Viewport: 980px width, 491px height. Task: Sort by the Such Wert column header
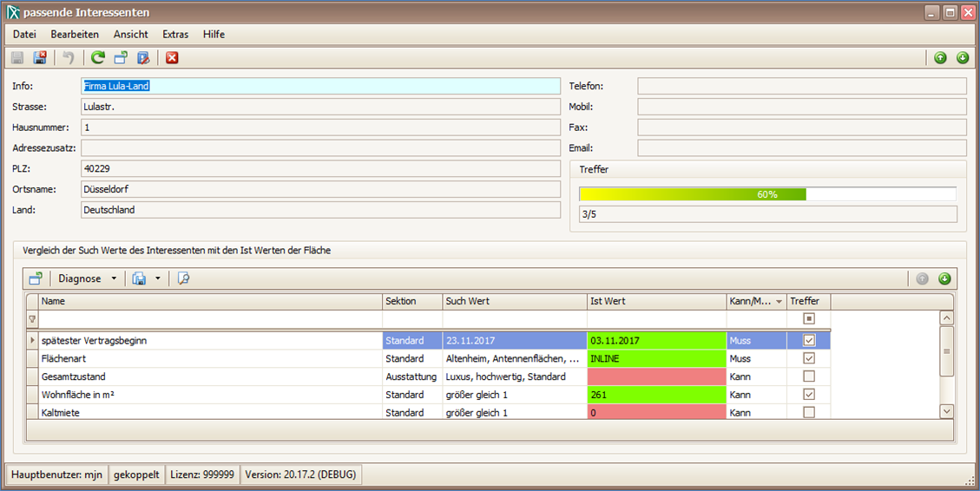514,301
